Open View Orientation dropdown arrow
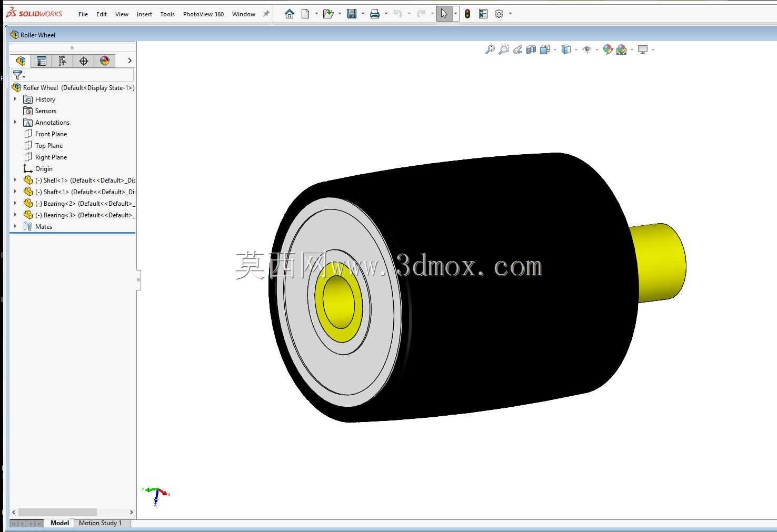The width and height of the screenshot is (777, 532). pyautogui.click(x=555, y=49)
